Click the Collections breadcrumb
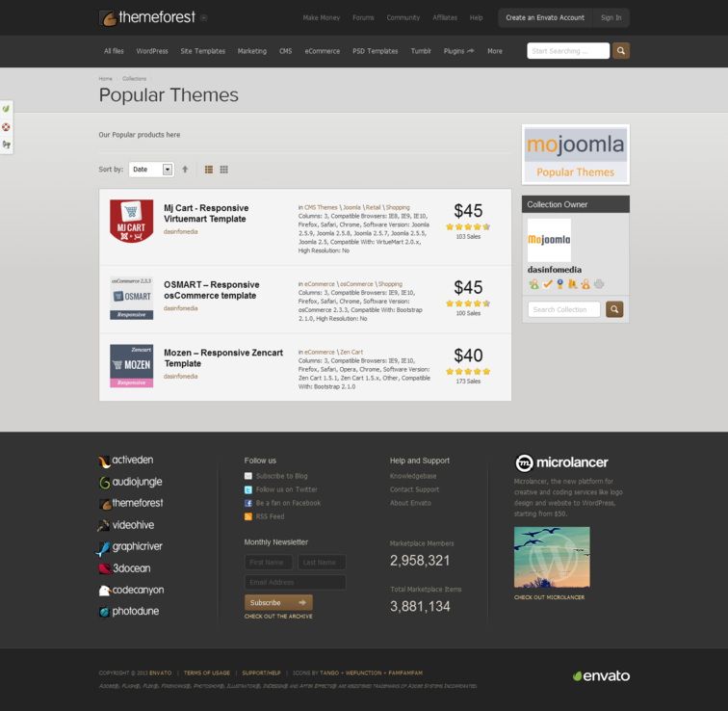Image resolution: width=728 pixels, height=711 pixels. [x=134, y=79]
